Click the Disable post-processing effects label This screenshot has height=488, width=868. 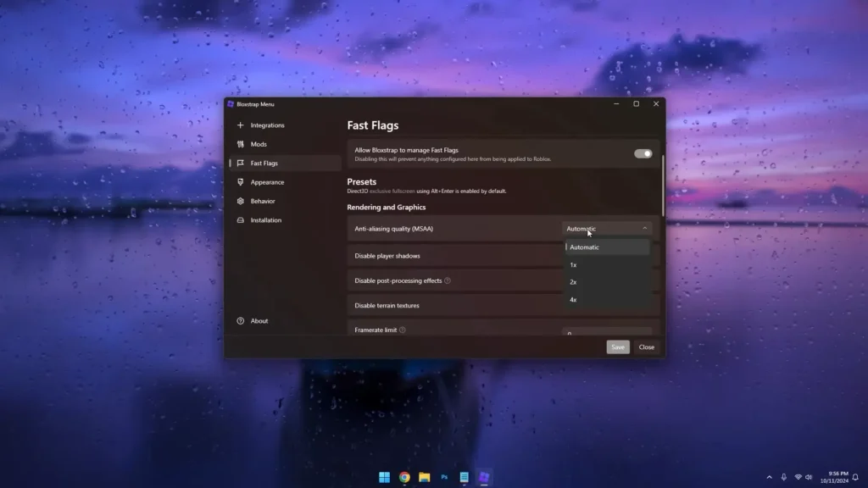398,280
